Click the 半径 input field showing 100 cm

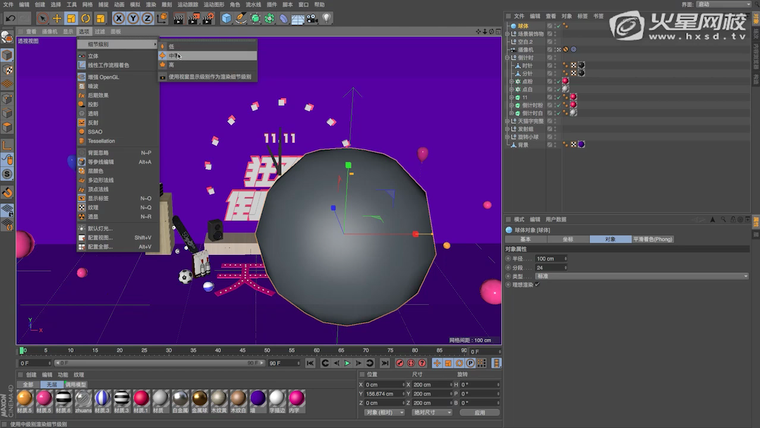pyautogui.click(x=550, y=258)
